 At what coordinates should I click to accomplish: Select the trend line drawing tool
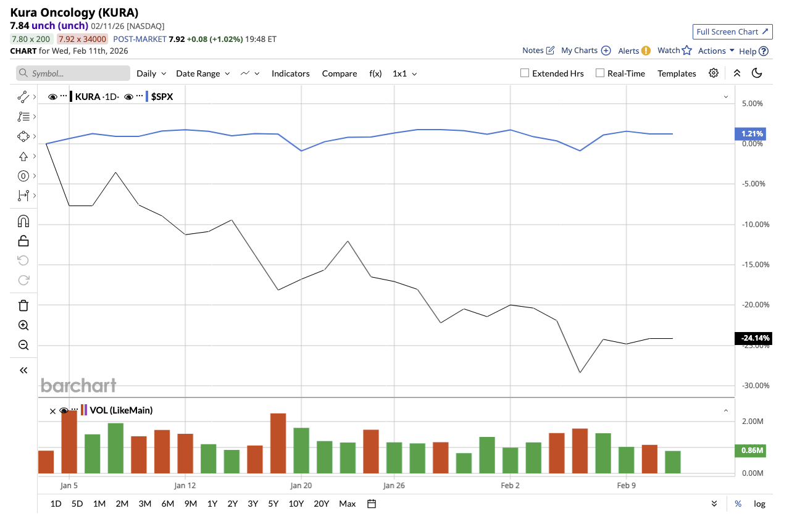point(23,96)
